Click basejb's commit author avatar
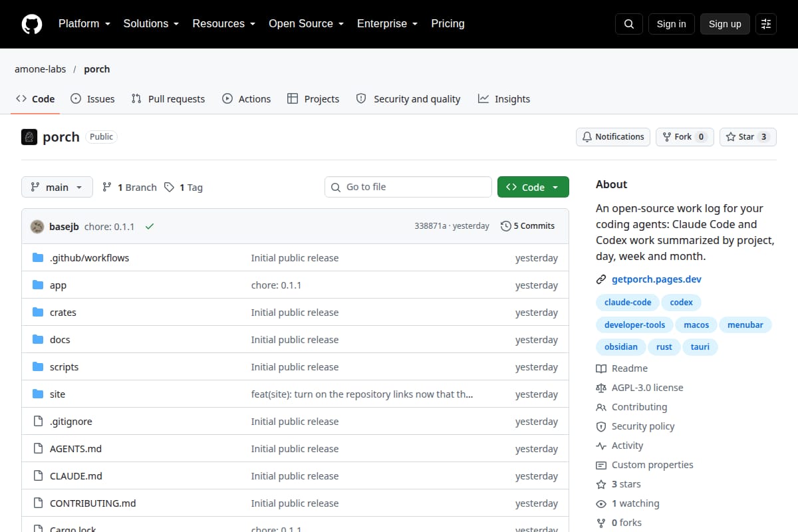The width and height of the screenshot is (798, 532). (37, 226)
